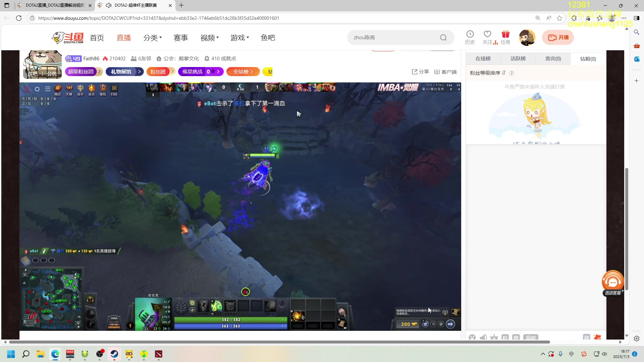Toggle the fan level sort order
644x362 pixels.
(x=504, y=73)
